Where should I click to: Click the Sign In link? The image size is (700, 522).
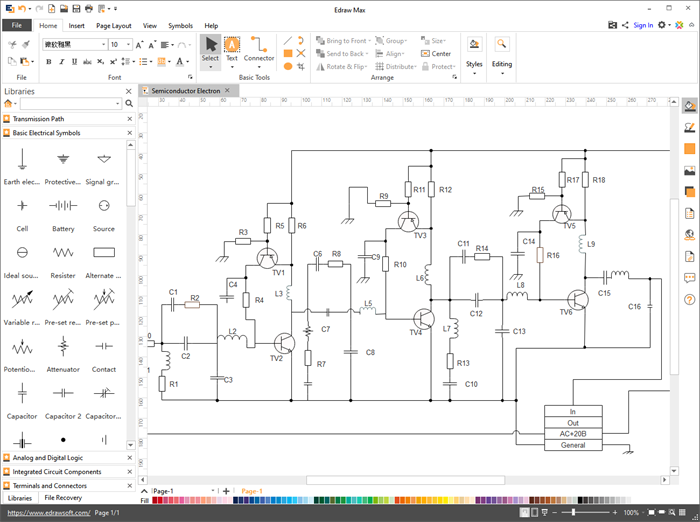(x=643, y=26)
